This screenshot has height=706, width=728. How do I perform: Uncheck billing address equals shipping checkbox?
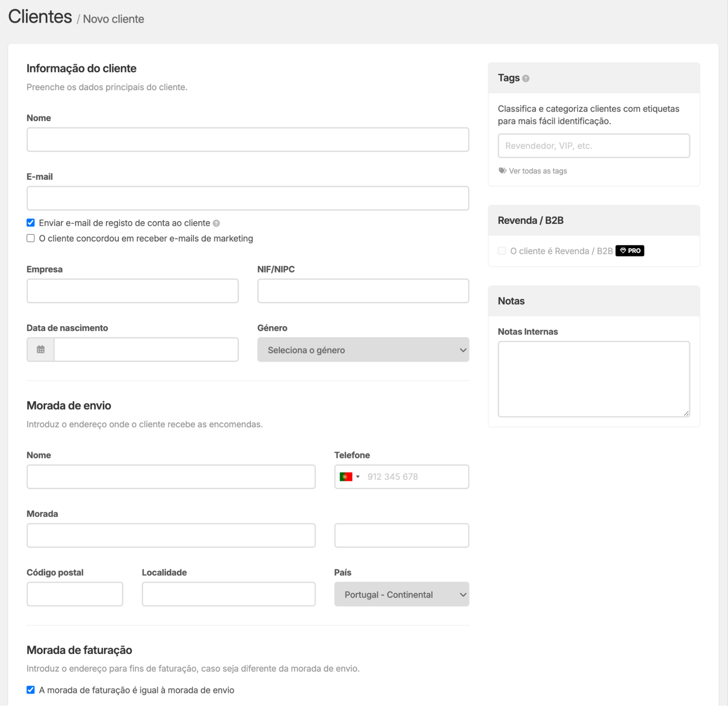(x=31, y=690)
